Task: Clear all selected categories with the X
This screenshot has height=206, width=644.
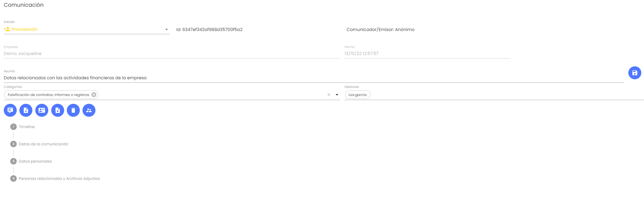Action: (329, 95)
